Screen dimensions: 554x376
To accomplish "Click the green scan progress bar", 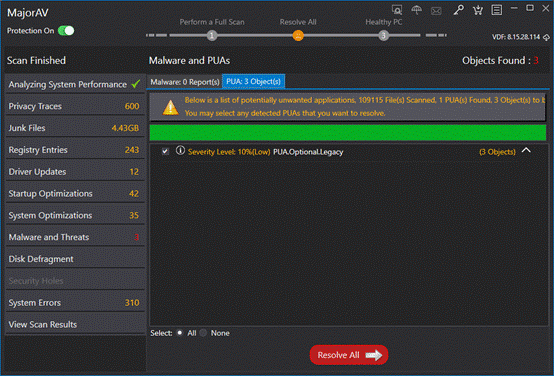I will [348, 133].
